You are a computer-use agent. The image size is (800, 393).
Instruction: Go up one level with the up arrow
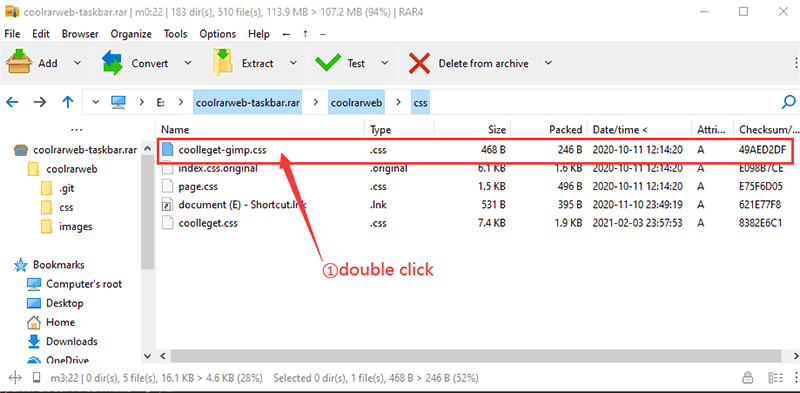click(x=67, y=102)
